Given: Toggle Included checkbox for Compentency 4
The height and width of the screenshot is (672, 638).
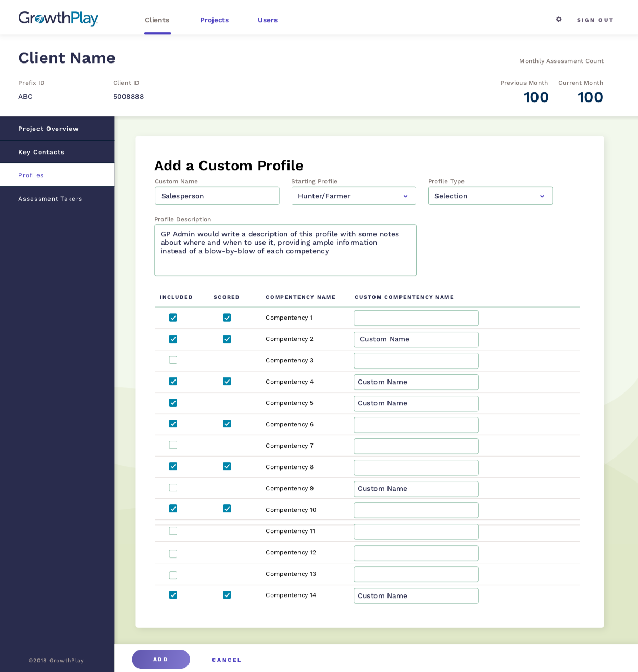Looking at the screenshot, I should click(173, 381).
